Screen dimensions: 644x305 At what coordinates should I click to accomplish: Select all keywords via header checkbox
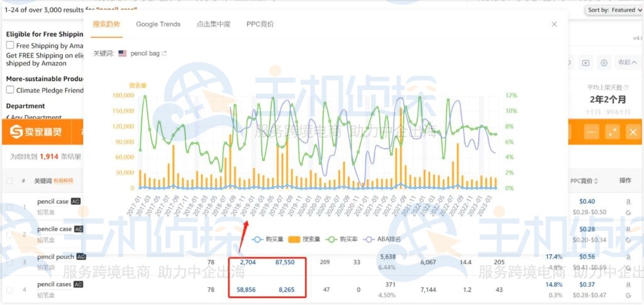9,180
